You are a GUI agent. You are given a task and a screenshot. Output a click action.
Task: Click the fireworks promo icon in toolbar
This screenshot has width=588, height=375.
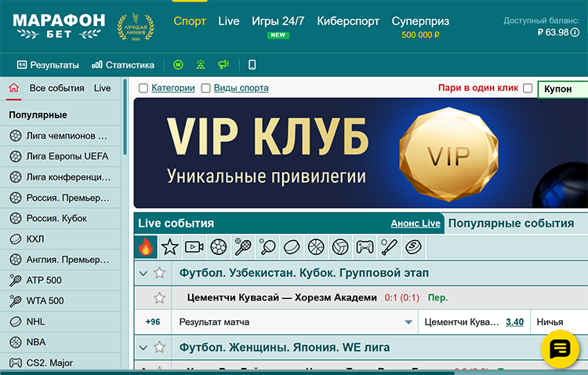point(201,65)
